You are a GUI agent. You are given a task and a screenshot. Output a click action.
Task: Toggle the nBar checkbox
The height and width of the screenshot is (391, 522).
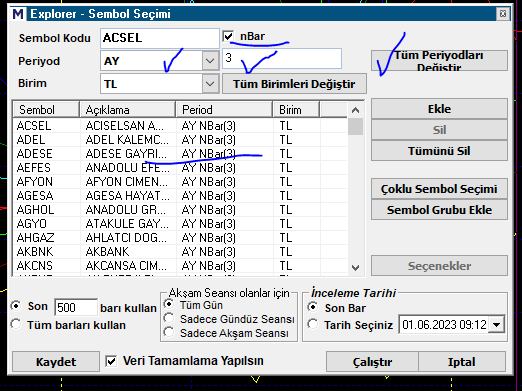(x=228, y=36)
